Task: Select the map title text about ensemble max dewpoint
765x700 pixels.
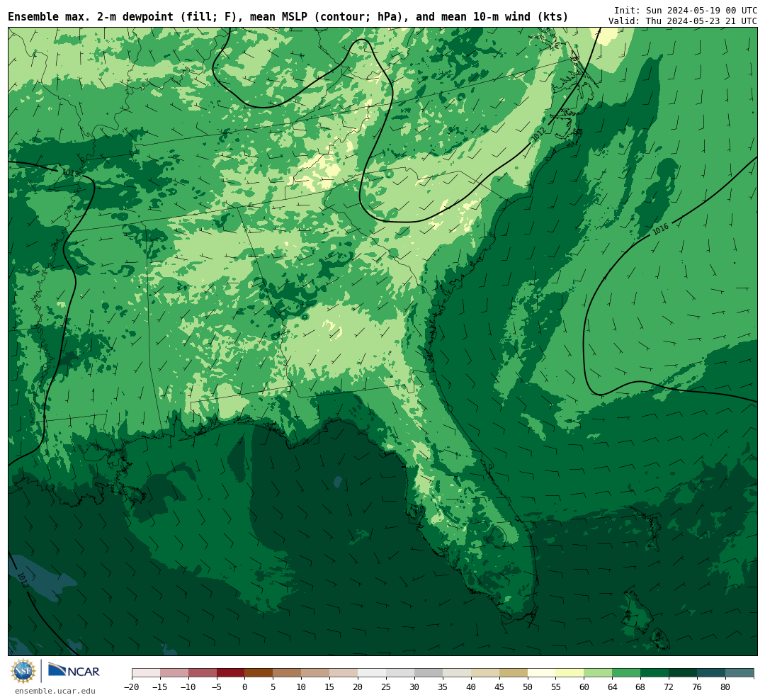Action: 288,17
